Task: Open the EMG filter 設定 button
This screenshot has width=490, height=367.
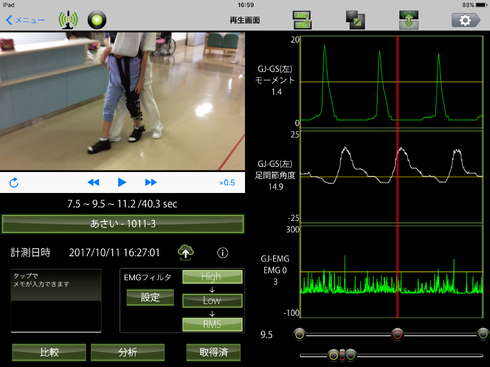Action: [x=150, y=297]
